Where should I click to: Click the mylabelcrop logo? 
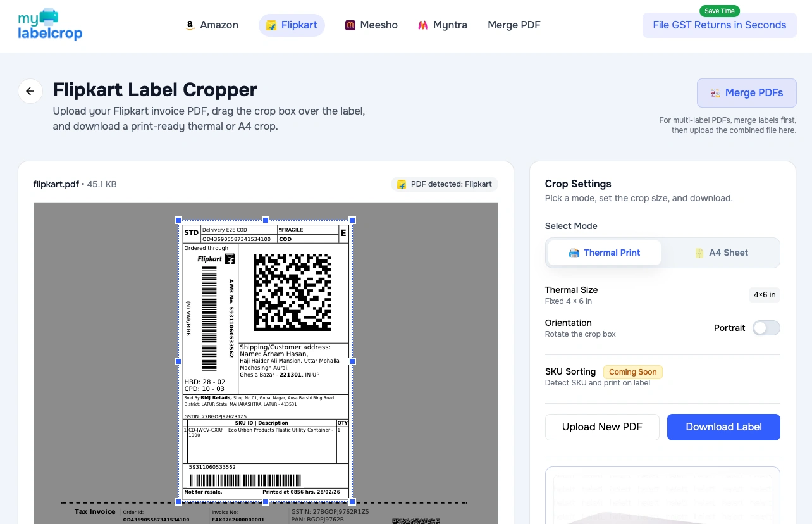pos(50,25)
